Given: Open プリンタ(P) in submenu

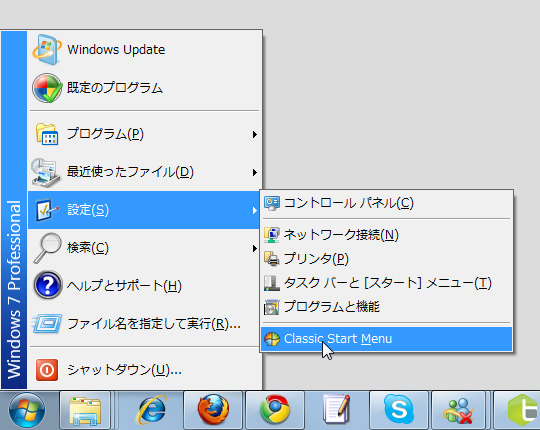Looking at the screenshot, I should [x=386, y=259].
